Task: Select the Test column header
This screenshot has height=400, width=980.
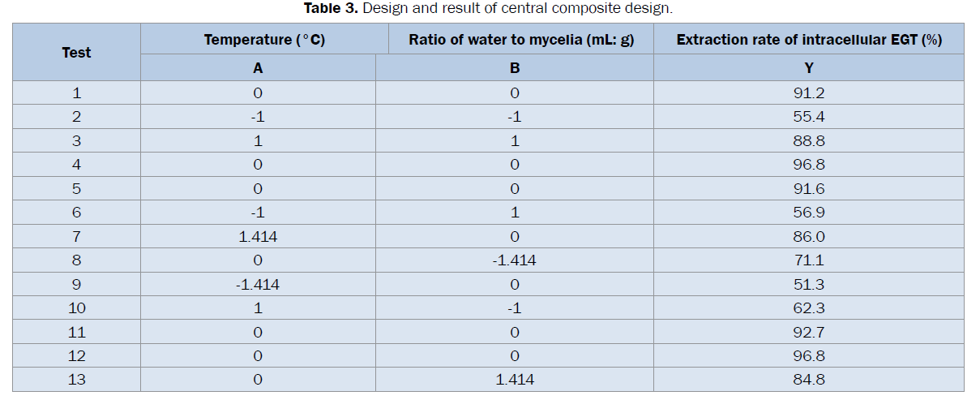Action: click(76, 53)
